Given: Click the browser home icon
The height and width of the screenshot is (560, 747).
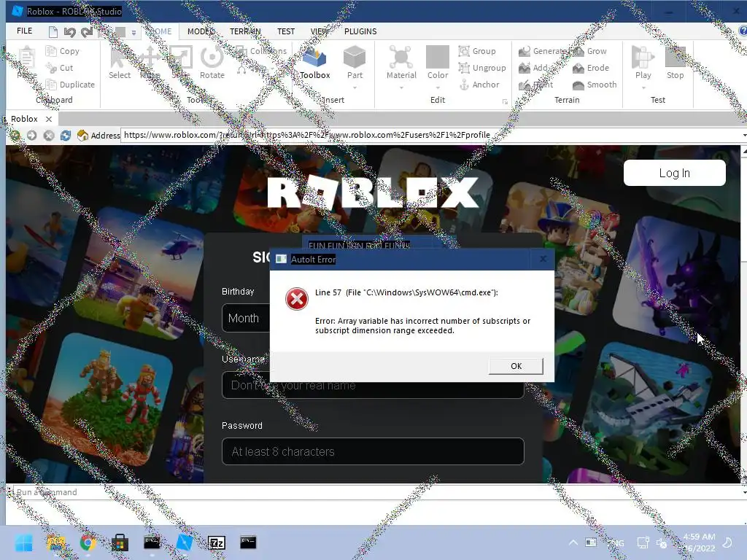Looking at the screenshot, I should coord(82,135).
